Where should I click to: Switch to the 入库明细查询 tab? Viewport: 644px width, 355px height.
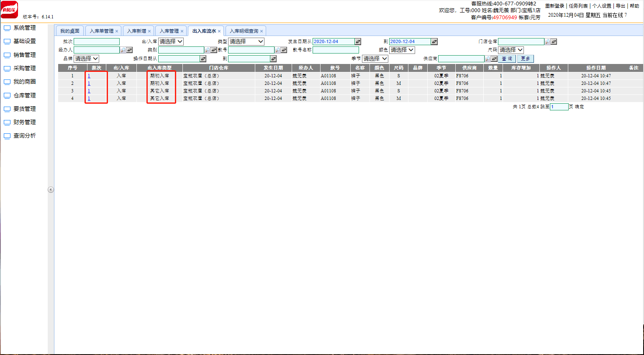pos(244,31)
